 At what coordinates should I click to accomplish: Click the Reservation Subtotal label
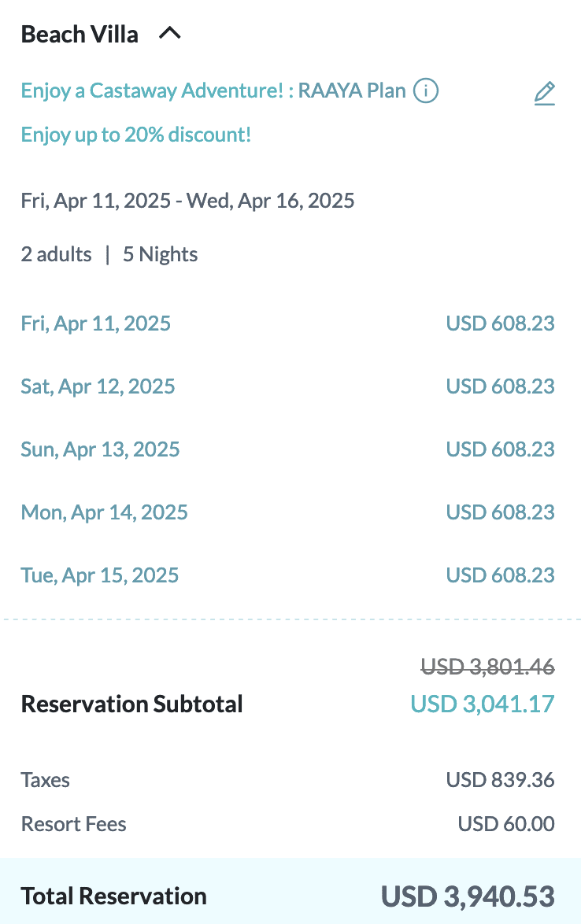point(131,704)
